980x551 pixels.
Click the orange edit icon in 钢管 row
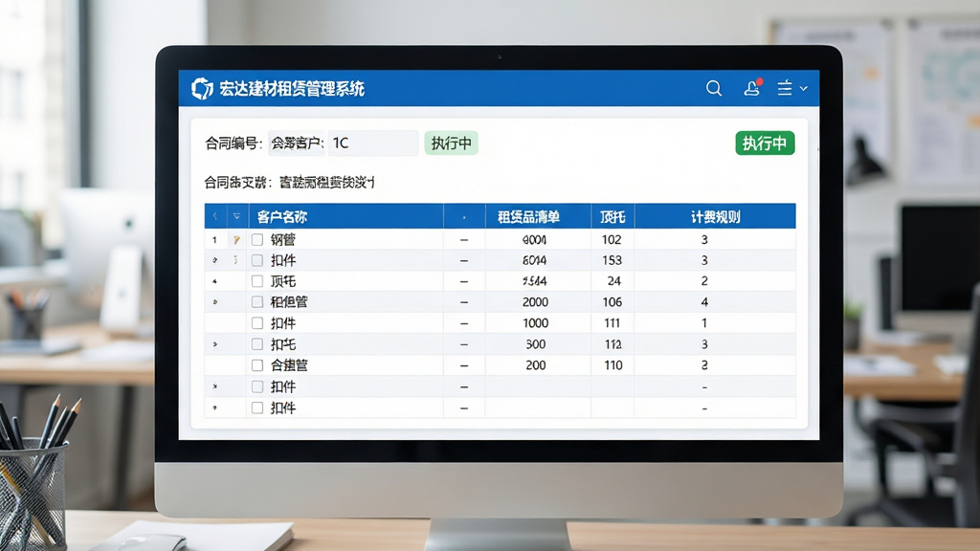point(236,240)
